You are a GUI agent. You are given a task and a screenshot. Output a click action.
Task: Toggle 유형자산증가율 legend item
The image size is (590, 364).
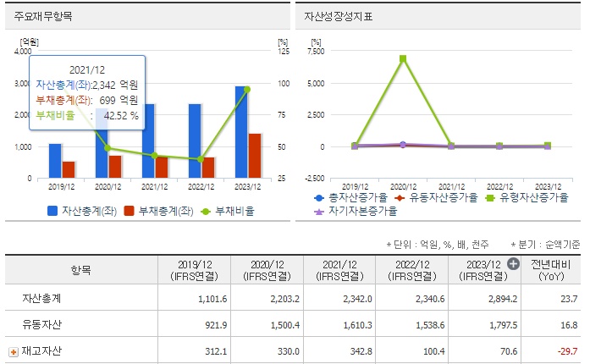527,197
